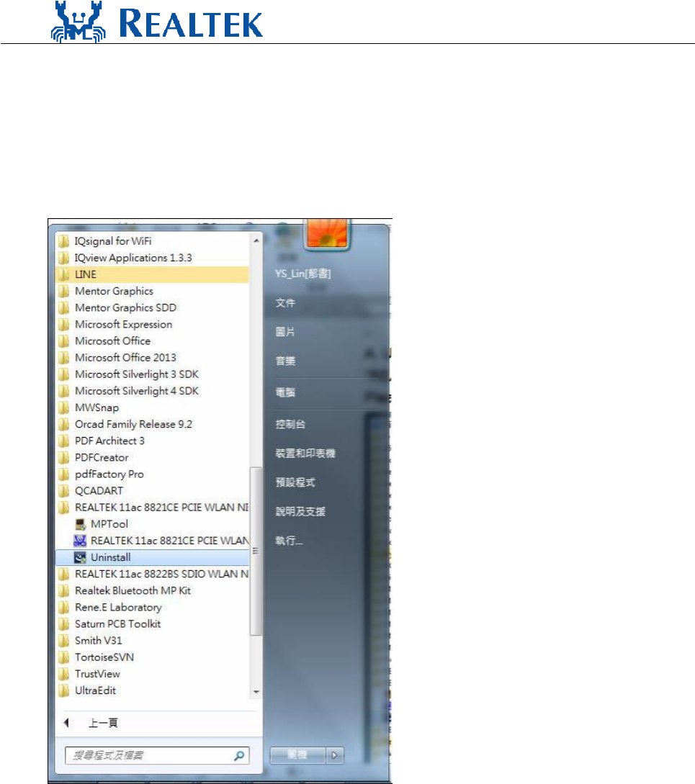Click the Saturn PCB Toolkit folder icon
This screenshot has height=784, width=695.
click(63, 624)
